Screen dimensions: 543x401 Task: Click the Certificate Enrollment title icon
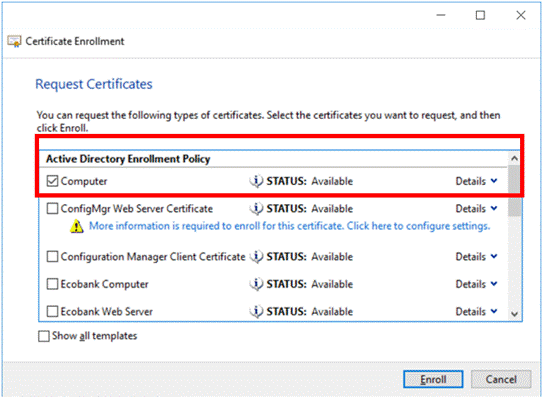pyautogui.click(x=14, y=41)
